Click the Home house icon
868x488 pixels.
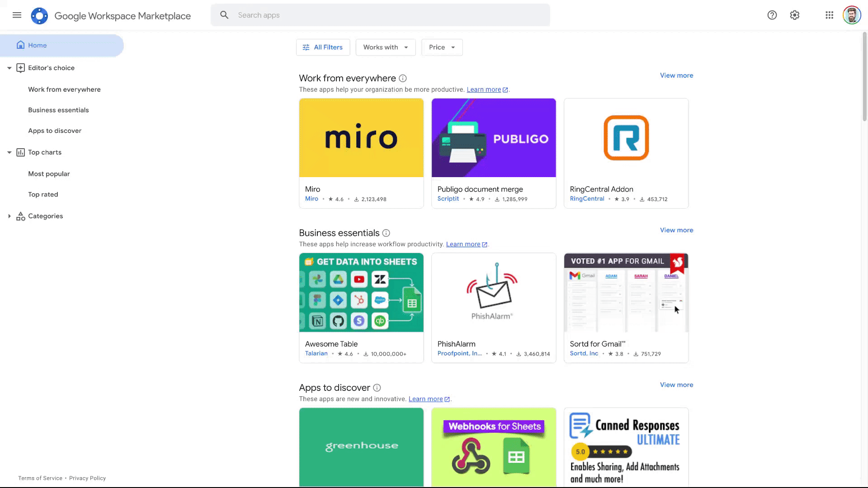click(20, 45)
